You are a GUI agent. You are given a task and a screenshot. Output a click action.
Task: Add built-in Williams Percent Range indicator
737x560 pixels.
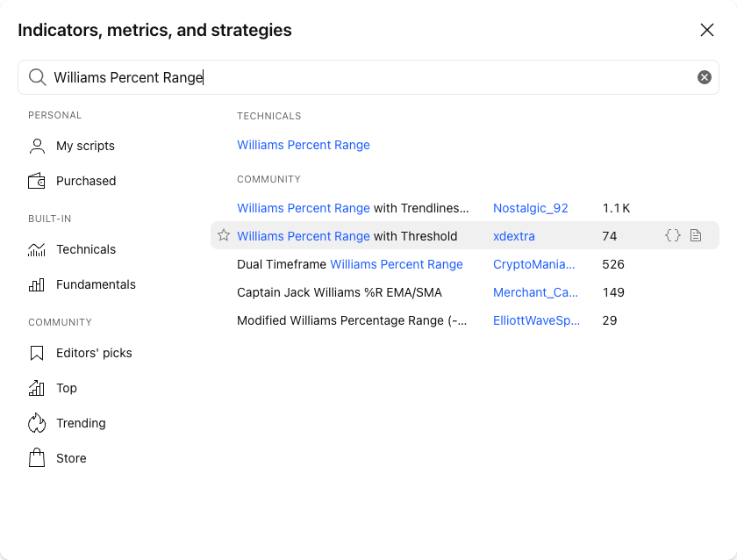[304, 145]
